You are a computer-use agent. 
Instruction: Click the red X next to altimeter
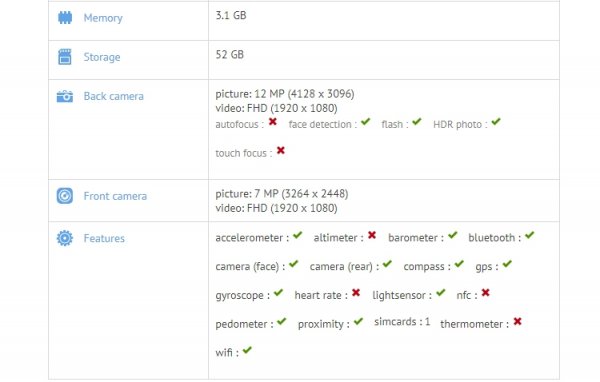(372, 235)
